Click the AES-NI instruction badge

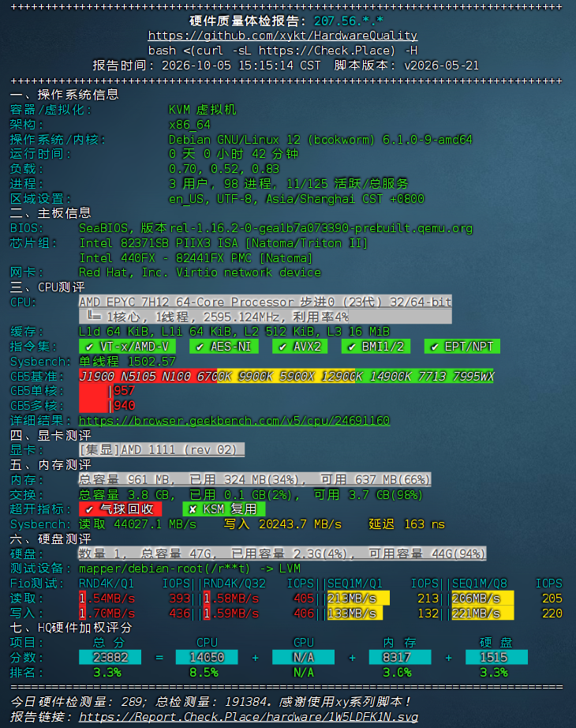224,347
